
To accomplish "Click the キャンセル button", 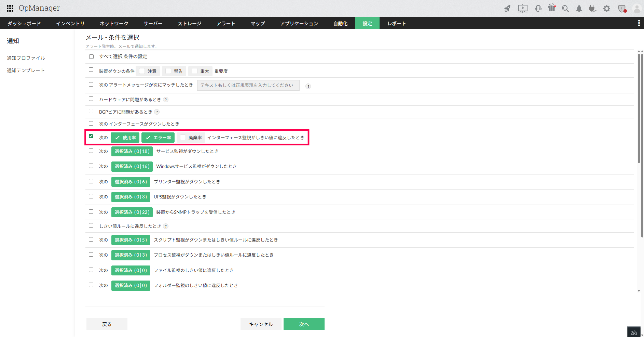I will click(261, 324).
